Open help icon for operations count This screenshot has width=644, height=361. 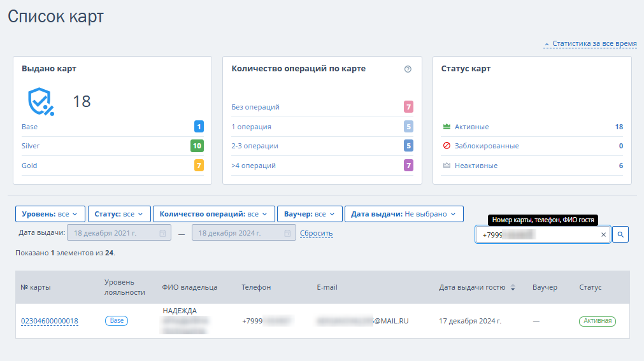(408, 69)
